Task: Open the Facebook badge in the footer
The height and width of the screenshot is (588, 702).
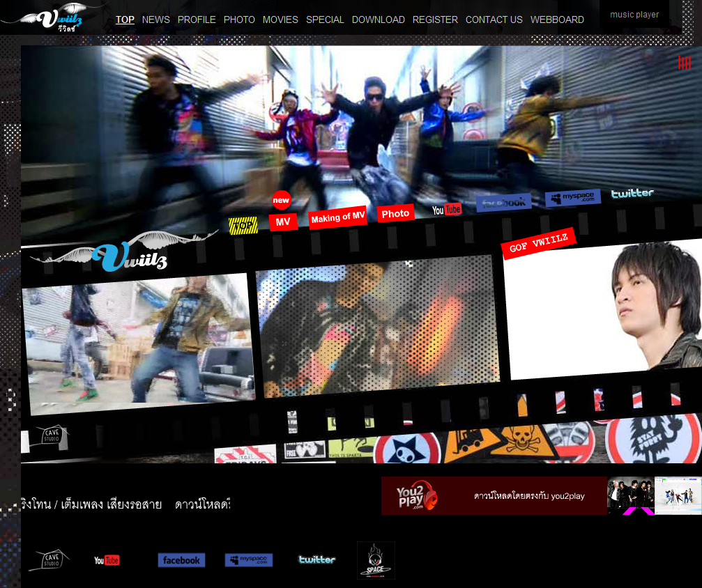Action: coord(181,560)
